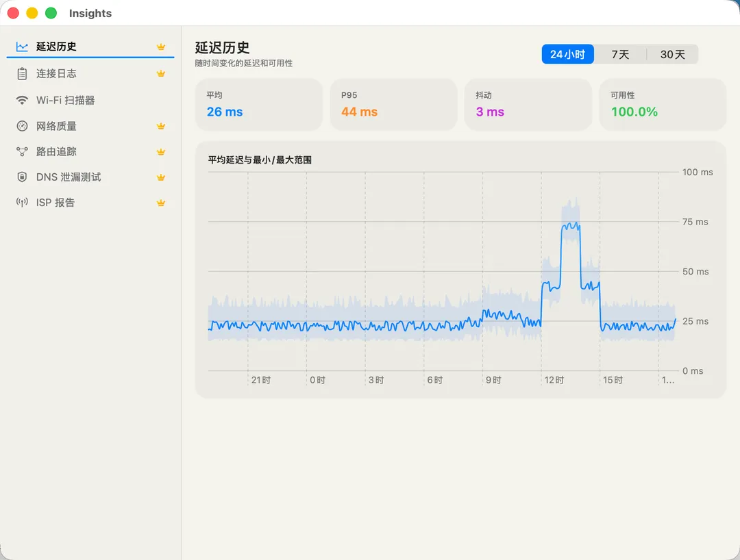Go to the ISP 报告 section

[90, 202]
